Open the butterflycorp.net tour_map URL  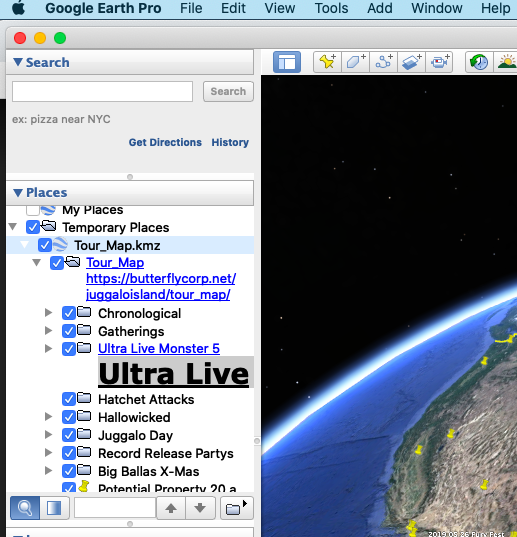point(161,286)
